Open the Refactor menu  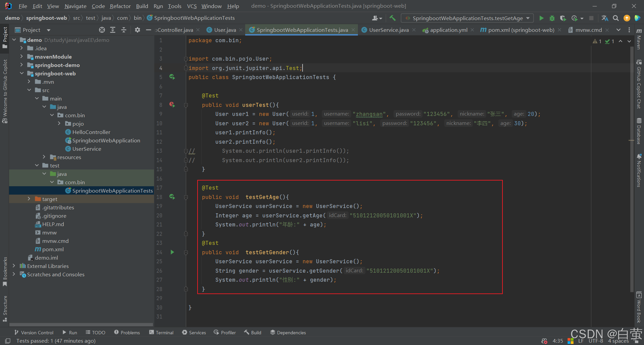[x=120, y=6]
